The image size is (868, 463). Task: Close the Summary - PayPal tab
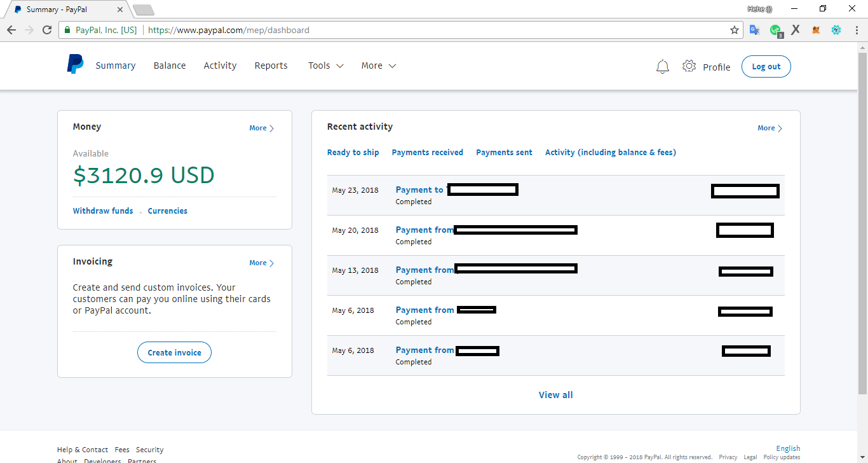point(120,10)
